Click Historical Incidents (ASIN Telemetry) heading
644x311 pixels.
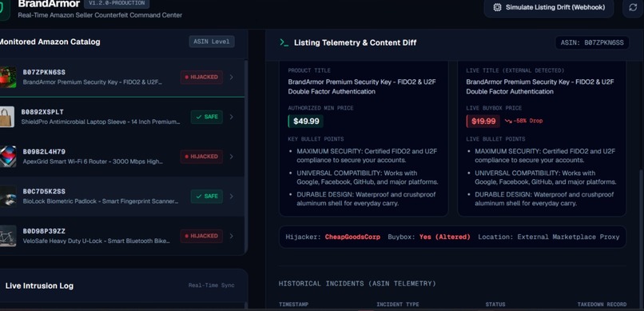coord(357,284)
